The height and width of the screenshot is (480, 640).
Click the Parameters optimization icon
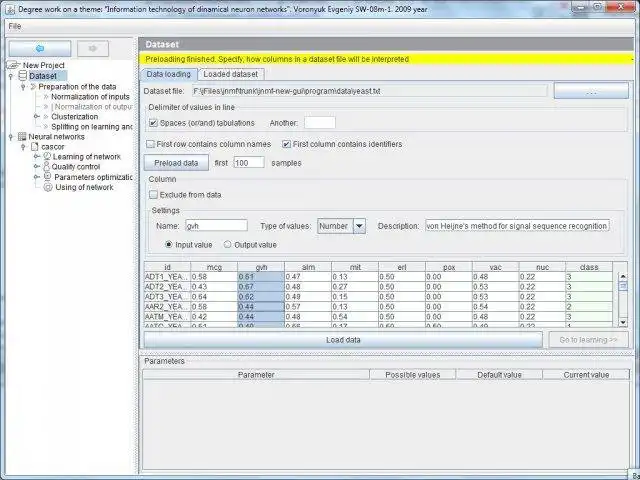47,176
